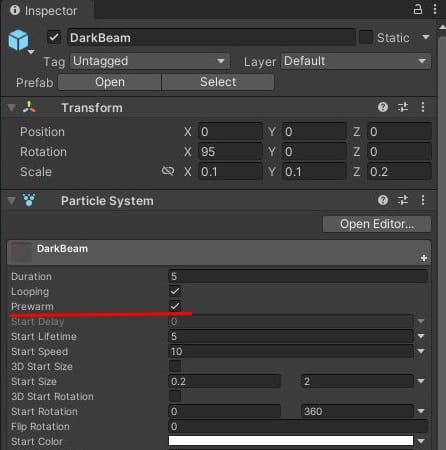This screenshot has height=450, width=446.
Task: Select the Inspector tab
Action: click(47, 10)
